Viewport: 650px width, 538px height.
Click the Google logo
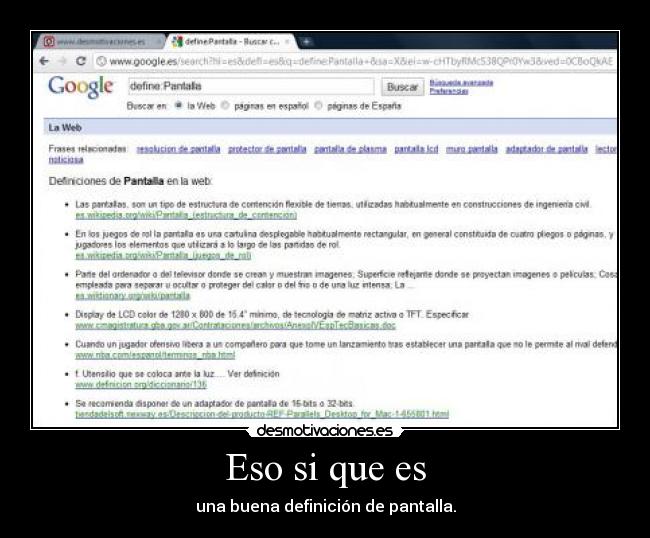pyautogui.click(x=80, y=87)
